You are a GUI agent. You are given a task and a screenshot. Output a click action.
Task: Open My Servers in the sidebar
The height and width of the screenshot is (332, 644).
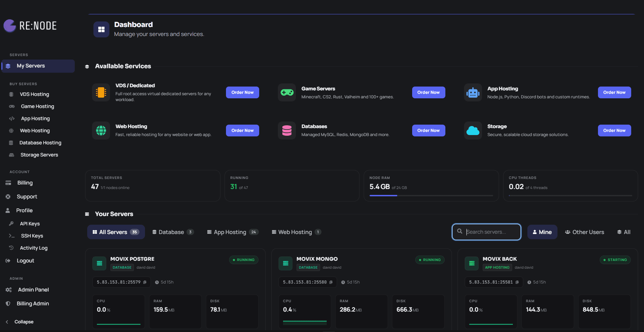[x=38, y=66]
